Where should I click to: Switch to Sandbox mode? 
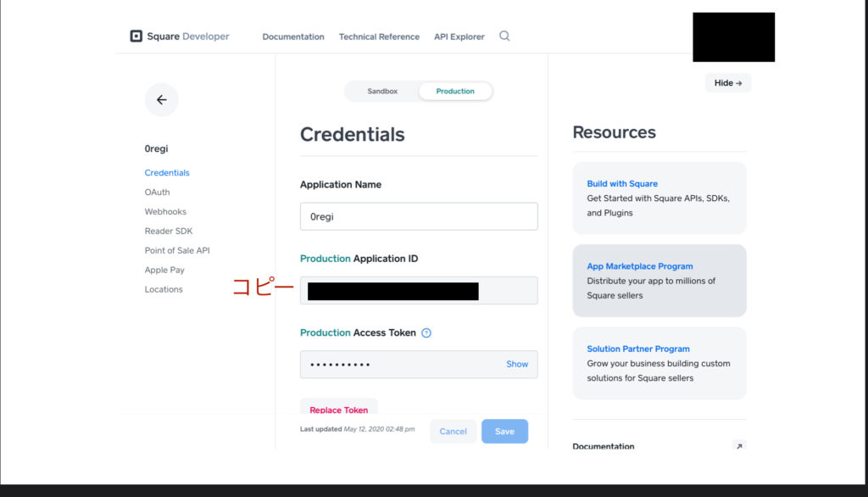[x=382, y=92]
